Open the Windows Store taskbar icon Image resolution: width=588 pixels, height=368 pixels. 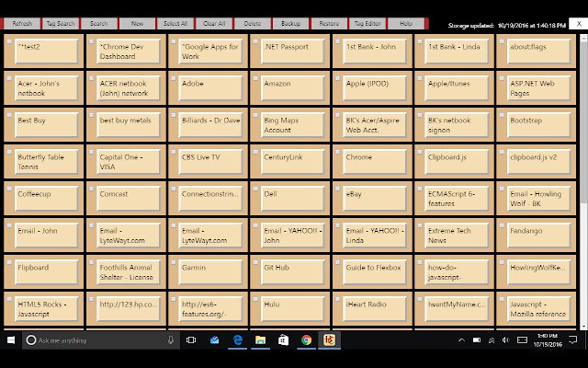click(284, 340)
